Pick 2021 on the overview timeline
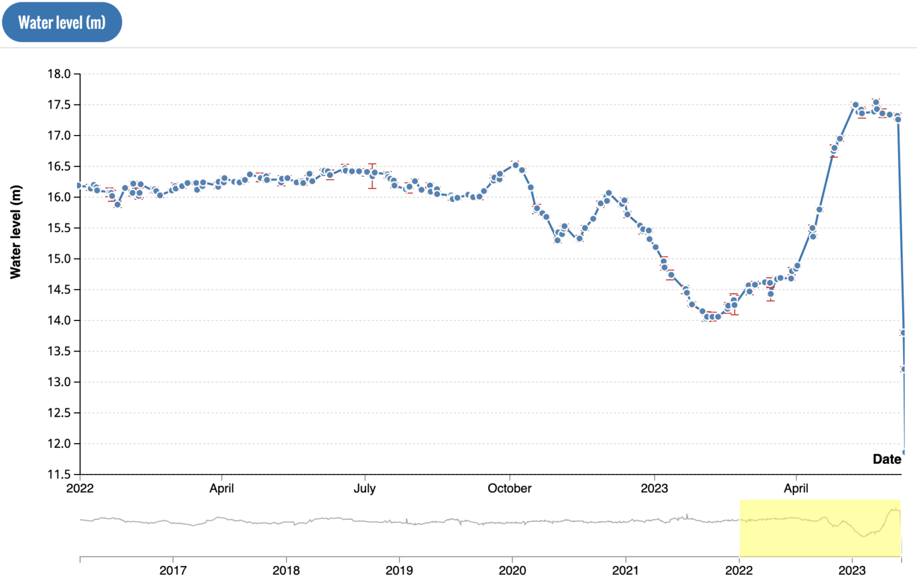The height and width of the screenshot is (588, 917). tap(625, 570)
